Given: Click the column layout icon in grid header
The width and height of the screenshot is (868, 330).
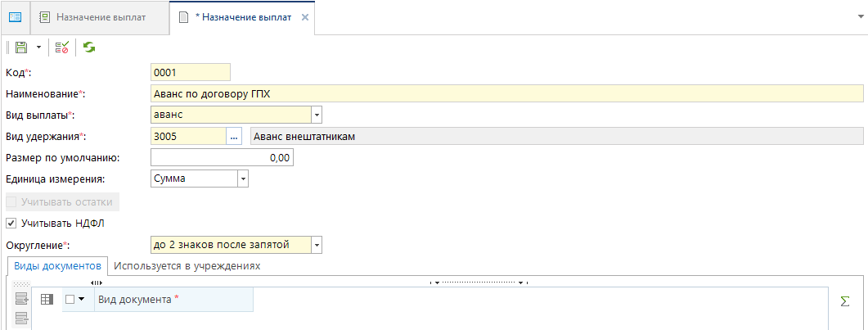Looking at the screenshot, I should 47,300.
